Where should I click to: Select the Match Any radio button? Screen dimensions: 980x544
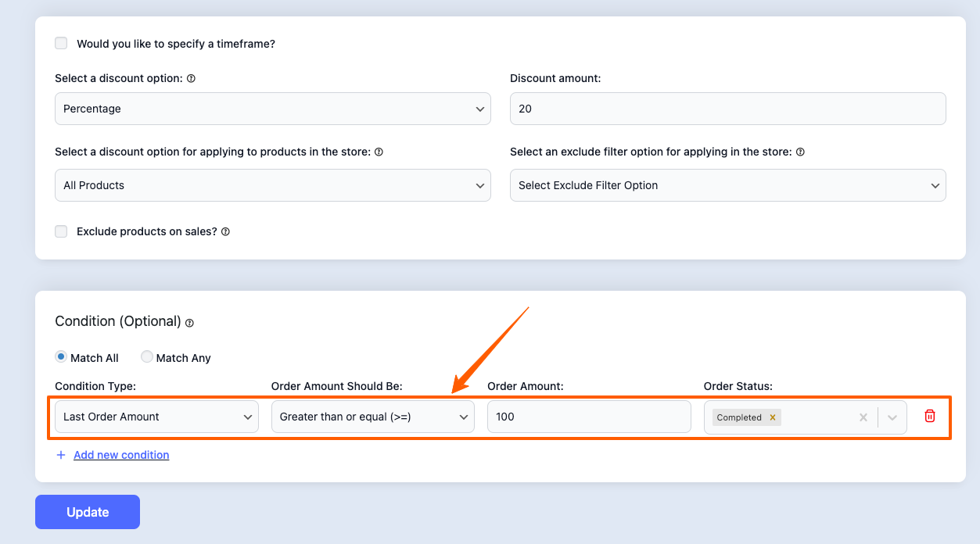point(147,357)
